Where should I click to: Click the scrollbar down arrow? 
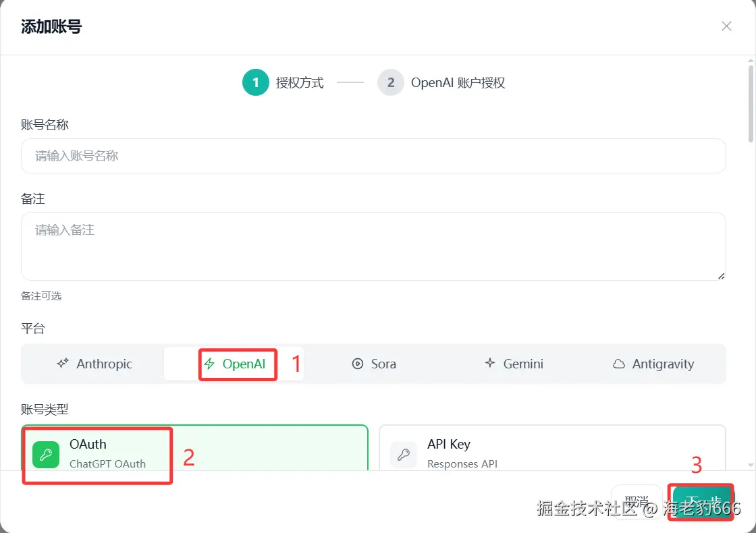pos(751,465)
